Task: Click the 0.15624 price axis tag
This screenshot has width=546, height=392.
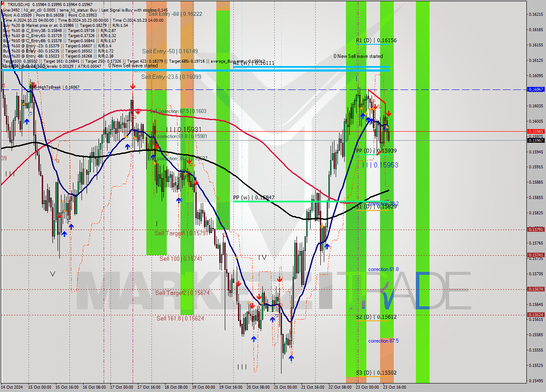Action: [x=536, y=314]
